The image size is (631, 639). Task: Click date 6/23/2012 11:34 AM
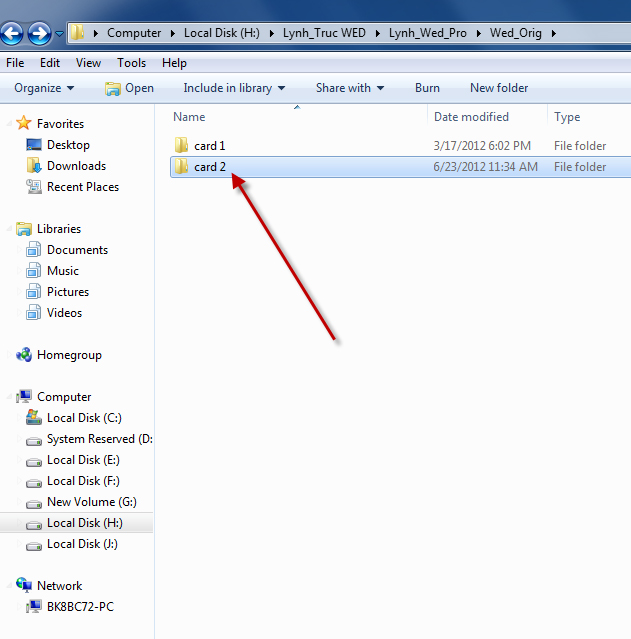click(485, 167)
